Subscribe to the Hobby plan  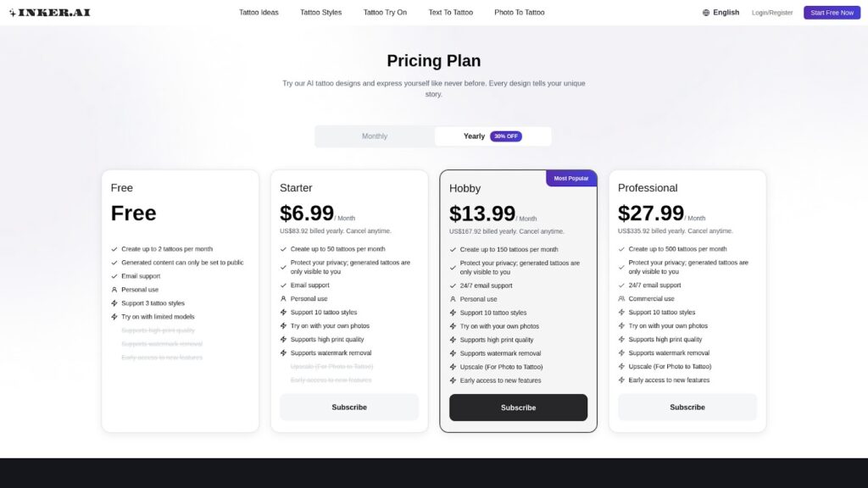coord(518,408)
